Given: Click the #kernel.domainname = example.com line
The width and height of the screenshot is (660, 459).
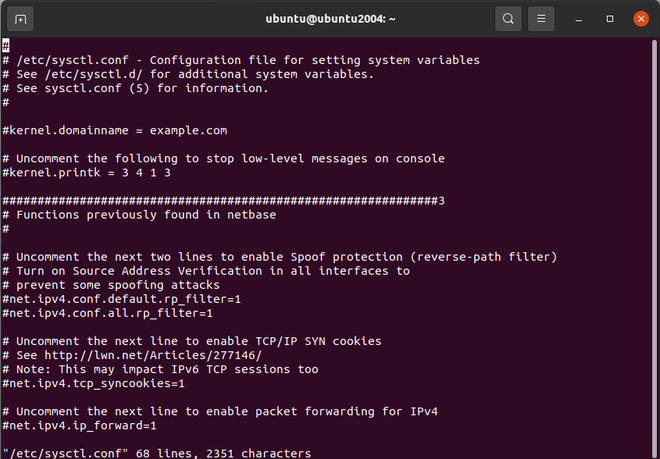Looking at the screenshot, I should pos(115,130).
